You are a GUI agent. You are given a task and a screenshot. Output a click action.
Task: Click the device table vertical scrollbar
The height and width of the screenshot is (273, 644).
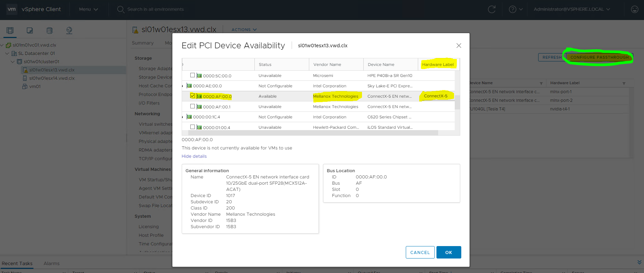(x=457, y=102)
